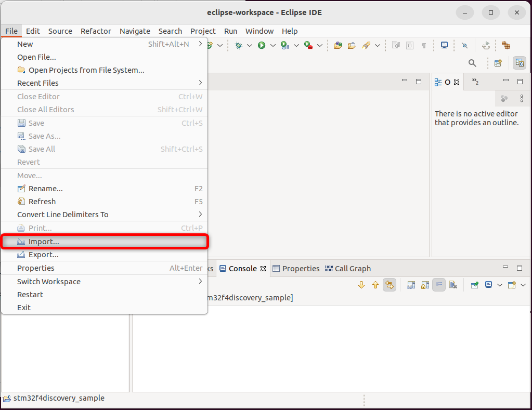Click the magnifier Search icon below toolbar
Viewport: 532px width, 410px height.
[472, 63]
